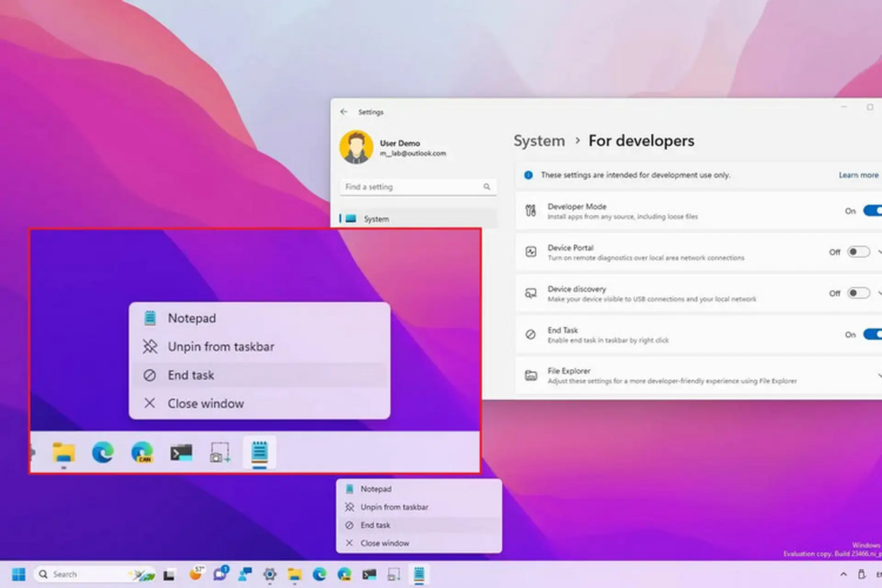Open the weather widget showing 57°

197,573
